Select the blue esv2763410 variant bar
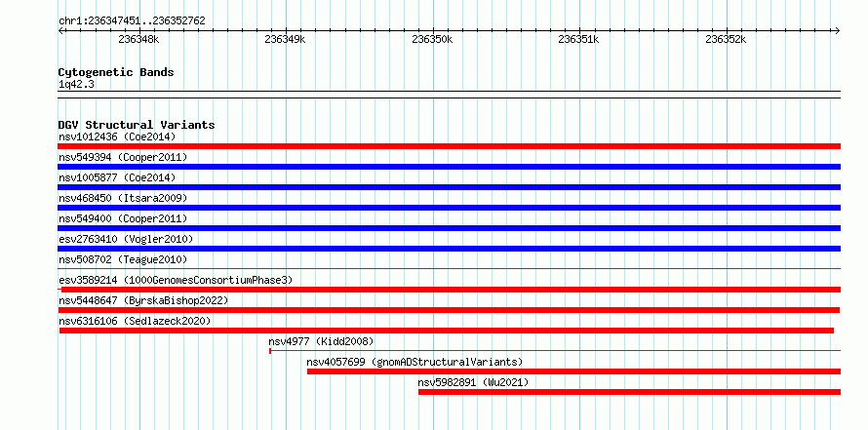The height and width of the screenshot is (430, 868). [x=449, y=249]
